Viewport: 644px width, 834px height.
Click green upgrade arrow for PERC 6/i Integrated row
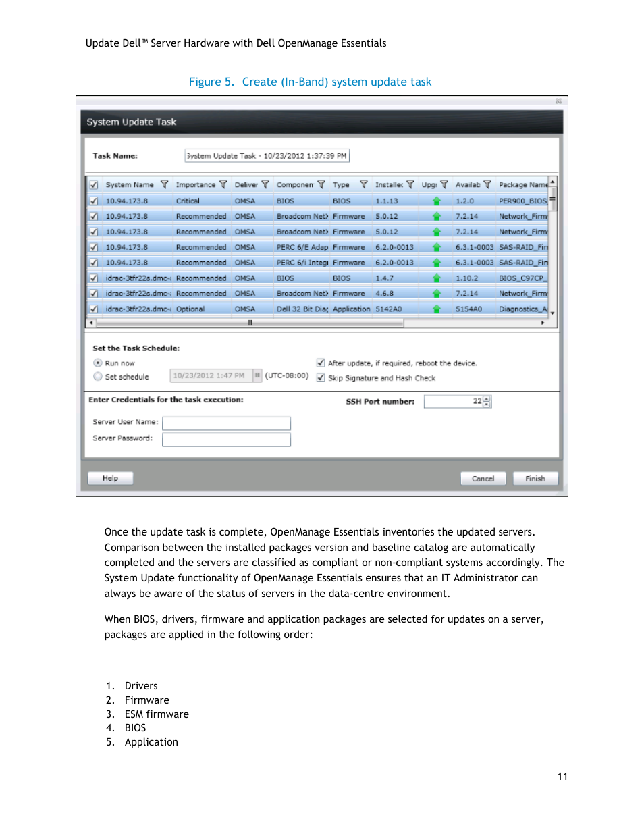(x=437, y=263)
